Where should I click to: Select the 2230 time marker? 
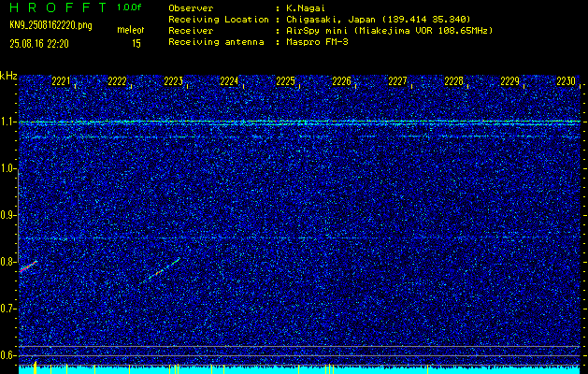[x=566, y=81]
